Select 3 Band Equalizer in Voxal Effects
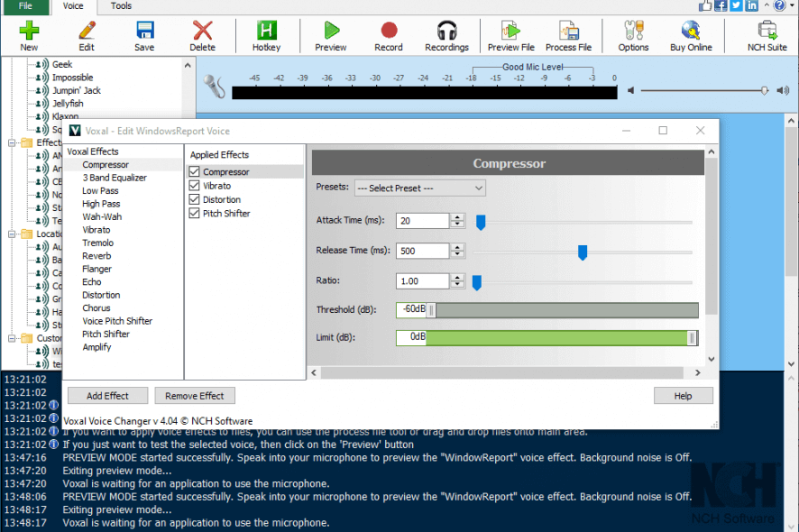 pyautogui.click(x=115, y=178)
